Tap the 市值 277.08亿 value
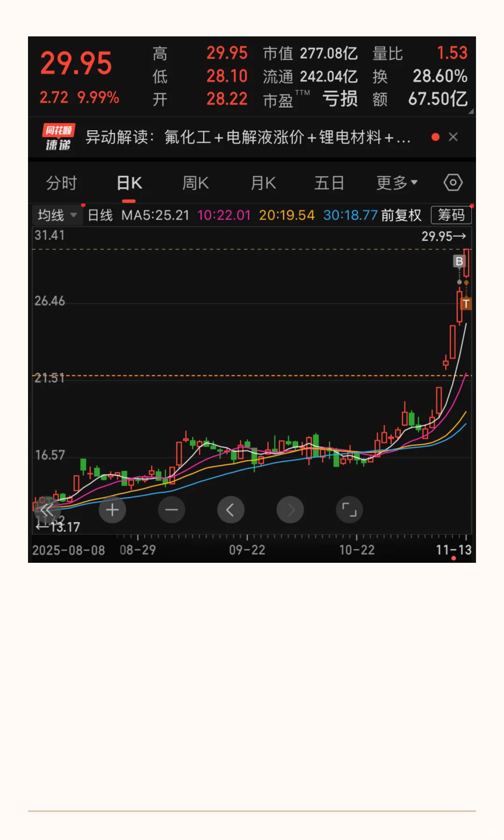The image size is (504, 840). (x=310, y=53)
